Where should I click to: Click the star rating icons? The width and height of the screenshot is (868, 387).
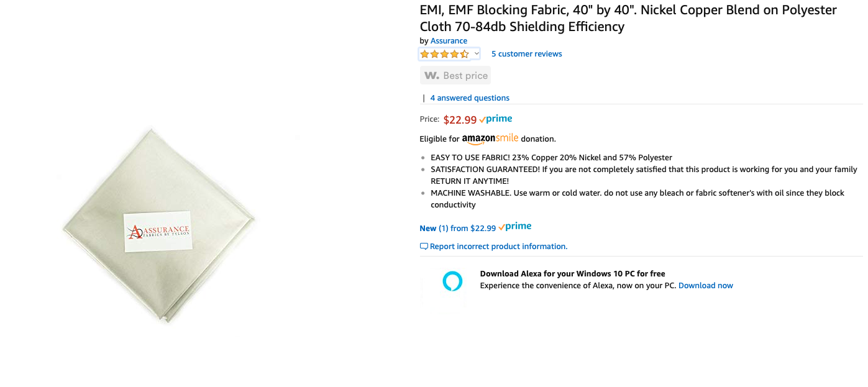(444, 54)
